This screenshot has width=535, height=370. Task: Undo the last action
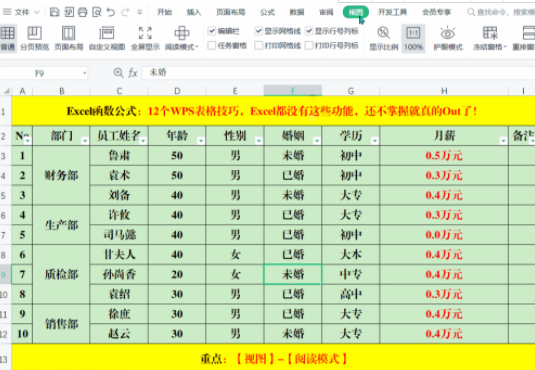click(x=111, y=12)
